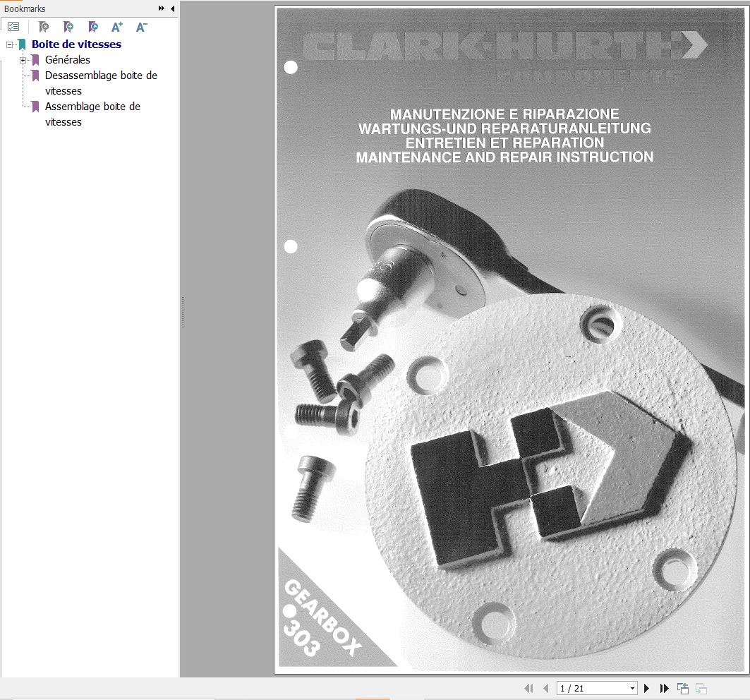Screen dimensions: 750x700
Task: Click the MAINTENANCE AND REPAIR INSTRUCTION heading
Action: pos(504,157)
